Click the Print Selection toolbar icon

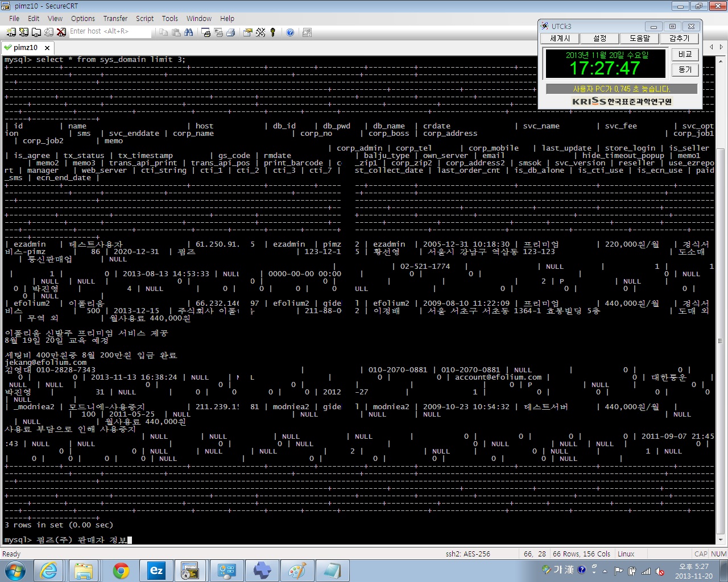tap(218, 32)
